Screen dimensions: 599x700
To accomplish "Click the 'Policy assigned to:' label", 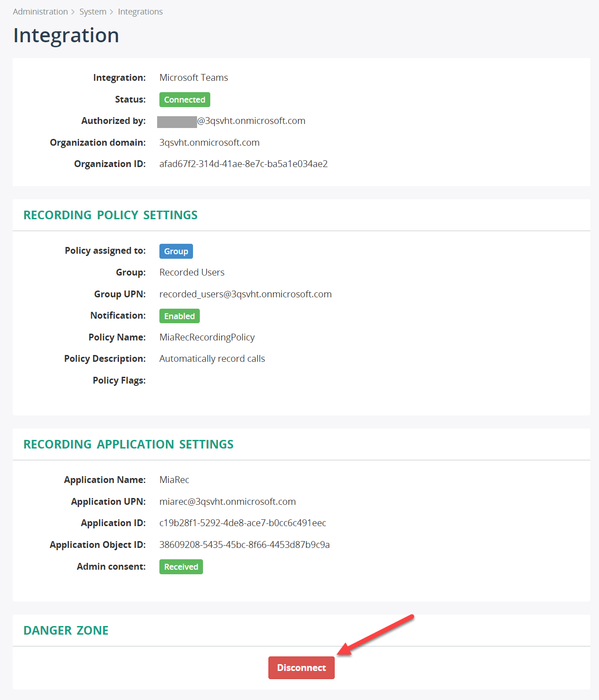I will tap(105, 251).
